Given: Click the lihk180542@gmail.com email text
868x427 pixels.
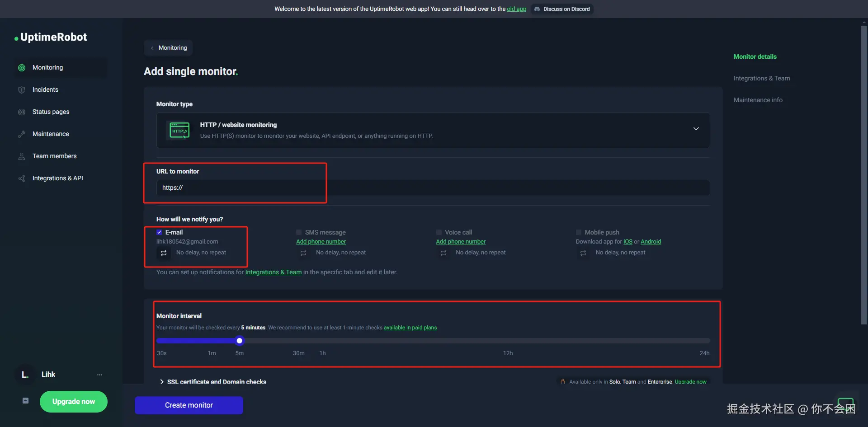Looking at the screenshot, I should tap(187, 242).
